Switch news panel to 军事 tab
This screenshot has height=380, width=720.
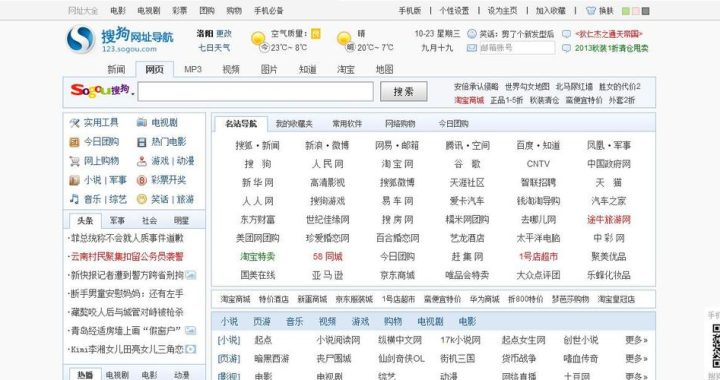[x=117, y=221]
